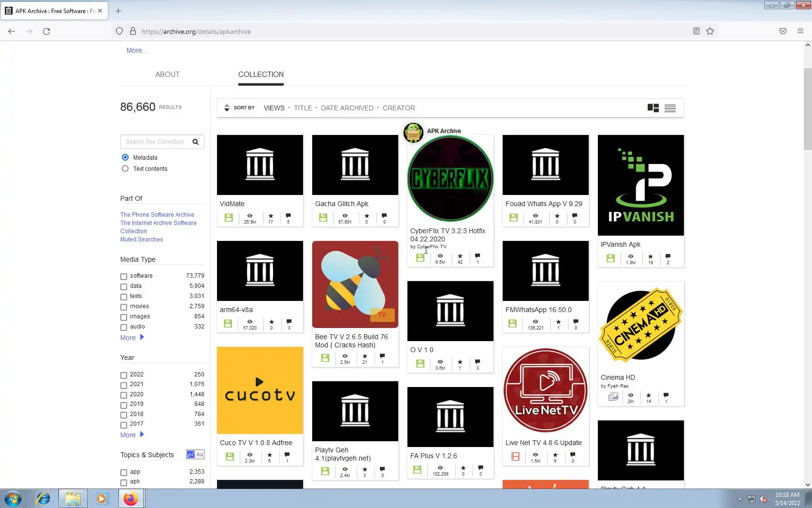Open The Phone Software Archive link
The image size is (812, 508).
click(x=157, y=215)
